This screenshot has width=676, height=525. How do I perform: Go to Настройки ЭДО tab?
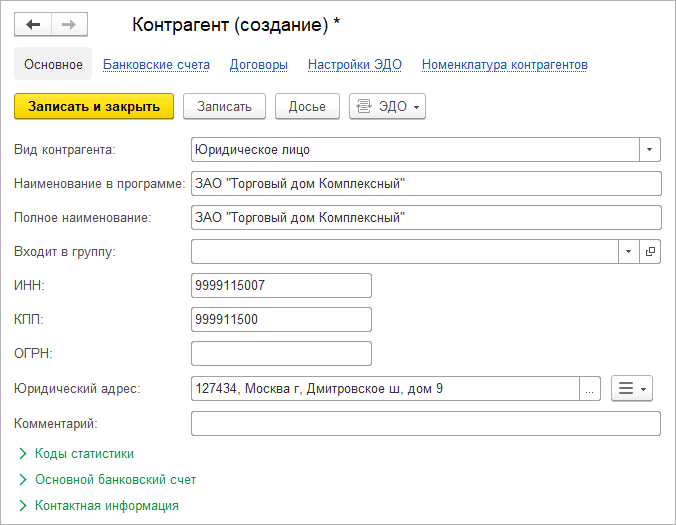pos(355,65)
